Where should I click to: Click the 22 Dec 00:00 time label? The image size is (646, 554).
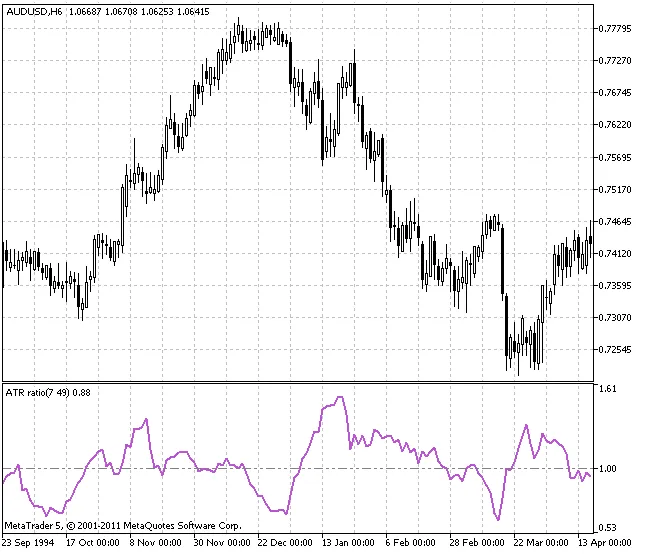(x=285, y=542)
